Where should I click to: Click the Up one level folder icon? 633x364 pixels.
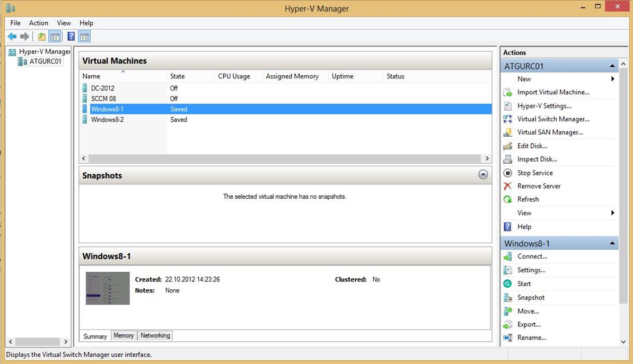[x=41, y=37]
